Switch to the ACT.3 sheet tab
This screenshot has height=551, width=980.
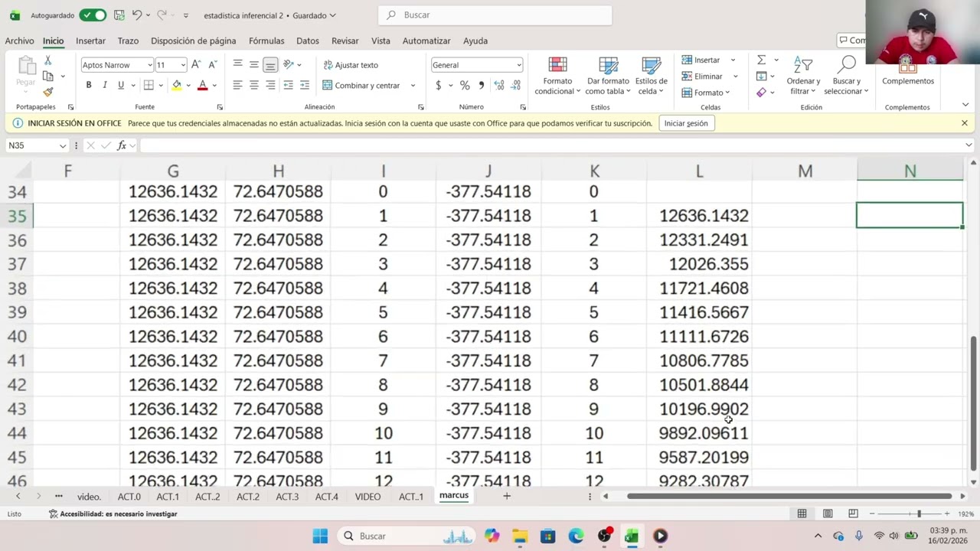287,497
